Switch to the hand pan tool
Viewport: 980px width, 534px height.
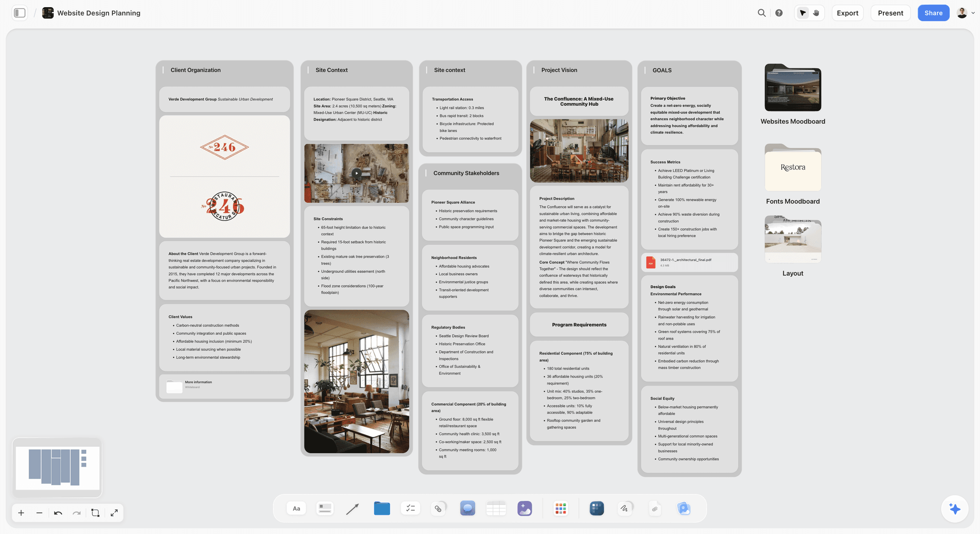(x=816, y=13)
